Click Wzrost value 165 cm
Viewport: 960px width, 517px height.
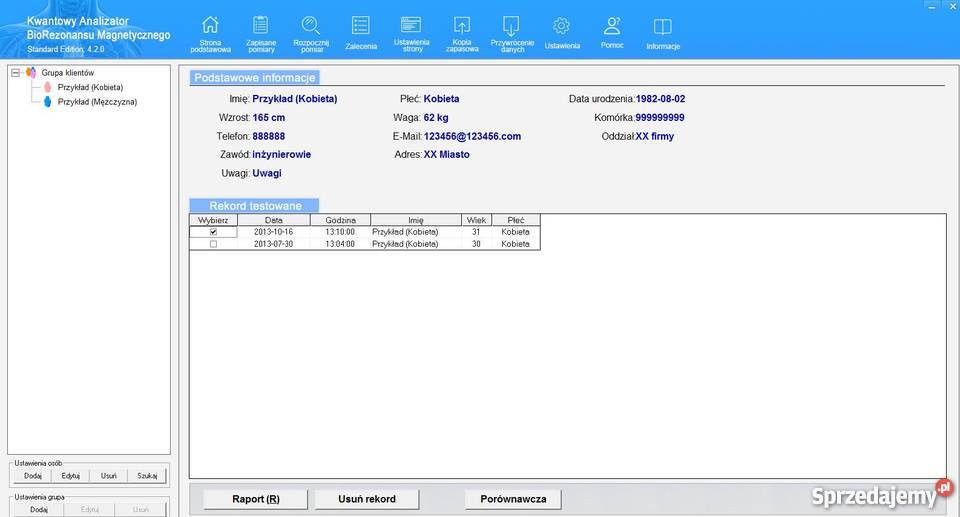pyautogui.click(x=269, y=118)
